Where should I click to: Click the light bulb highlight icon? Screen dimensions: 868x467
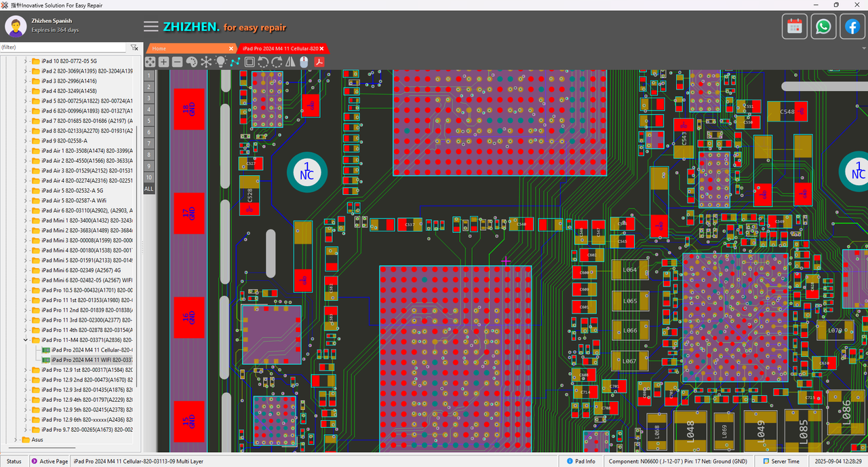[220, 62]
